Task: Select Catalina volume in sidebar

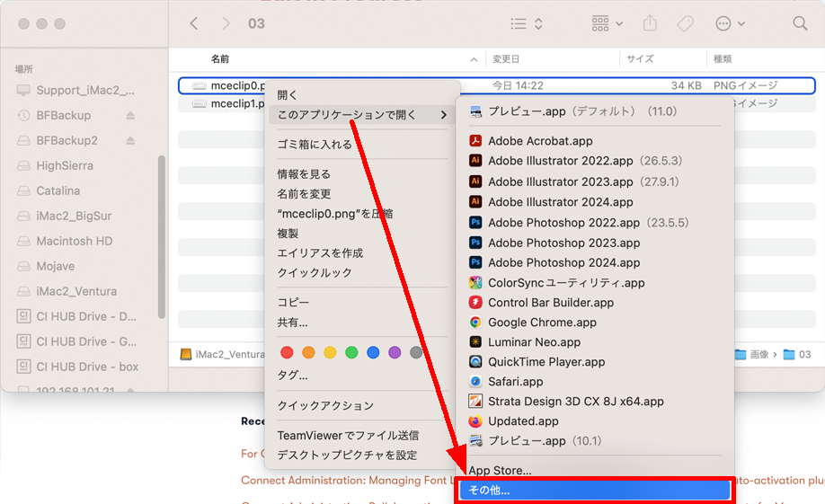Action: point(49,191)
